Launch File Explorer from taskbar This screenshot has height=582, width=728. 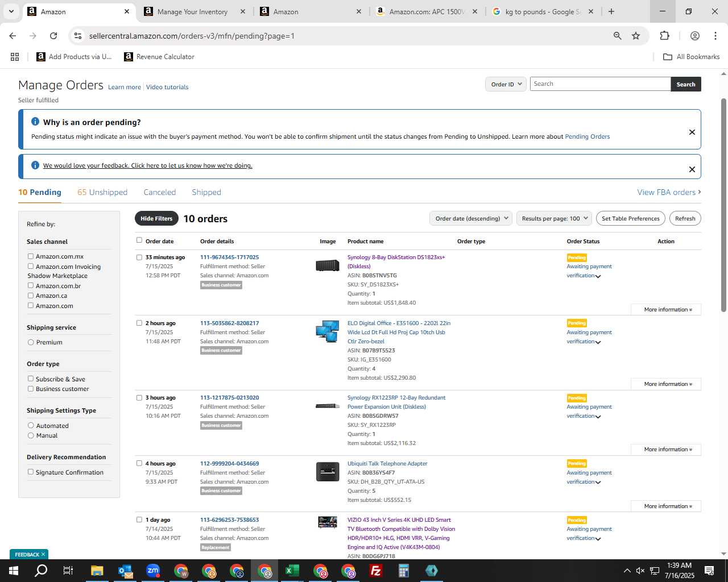point(97,571)
